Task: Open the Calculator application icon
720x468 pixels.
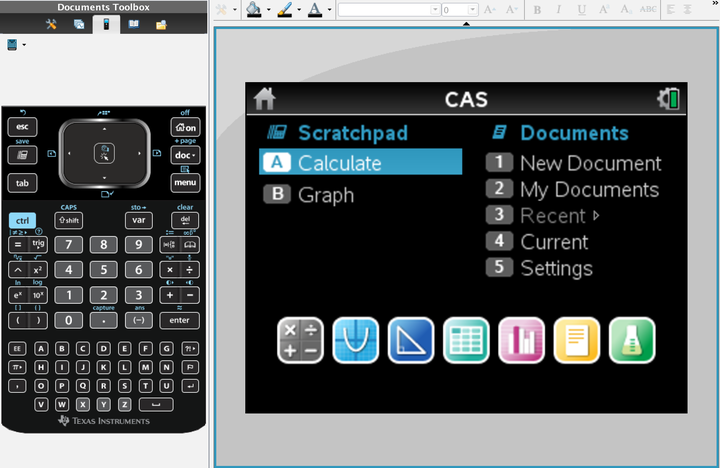Action: (x=300, y=340)
